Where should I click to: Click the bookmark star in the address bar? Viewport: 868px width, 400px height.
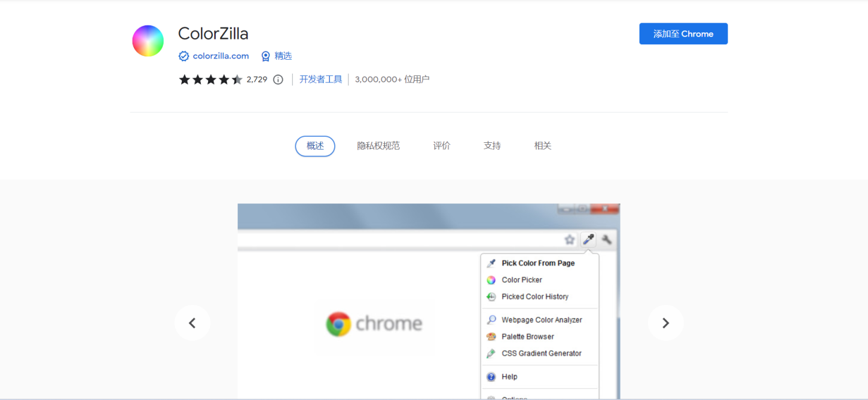tap(569, 239)
